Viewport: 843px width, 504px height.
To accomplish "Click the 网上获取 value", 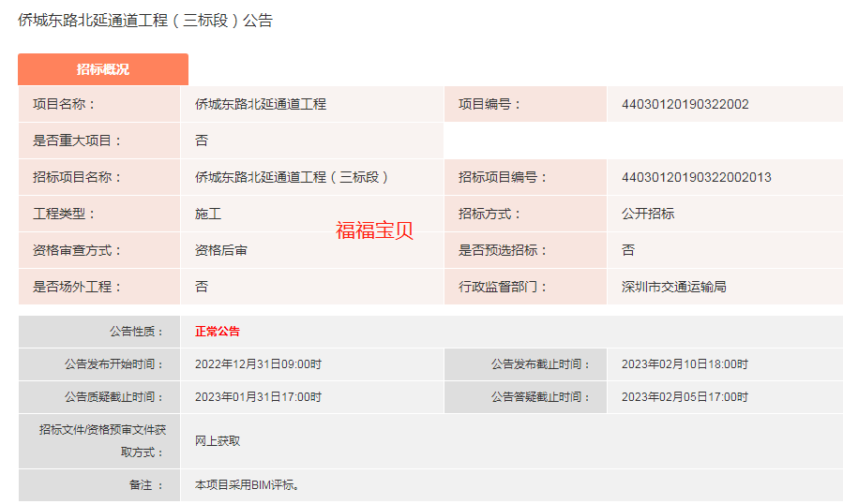I will tap(218, 440).
